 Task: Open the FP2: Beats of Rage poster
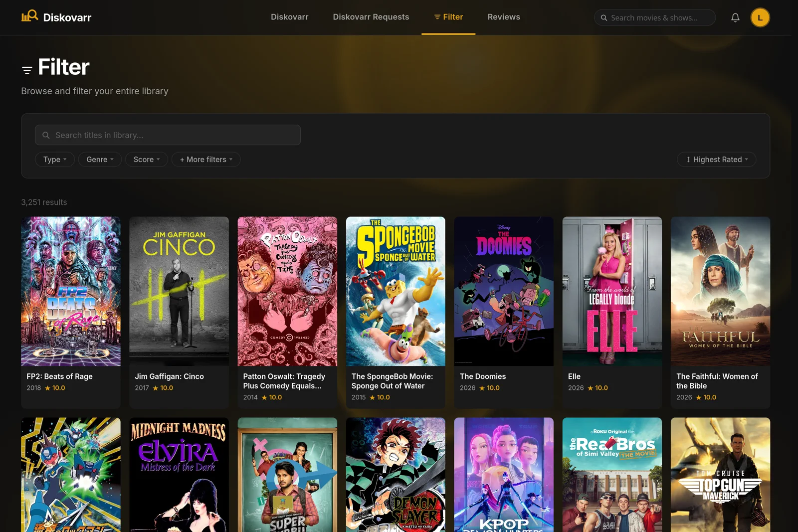click(x=71, y=291)
